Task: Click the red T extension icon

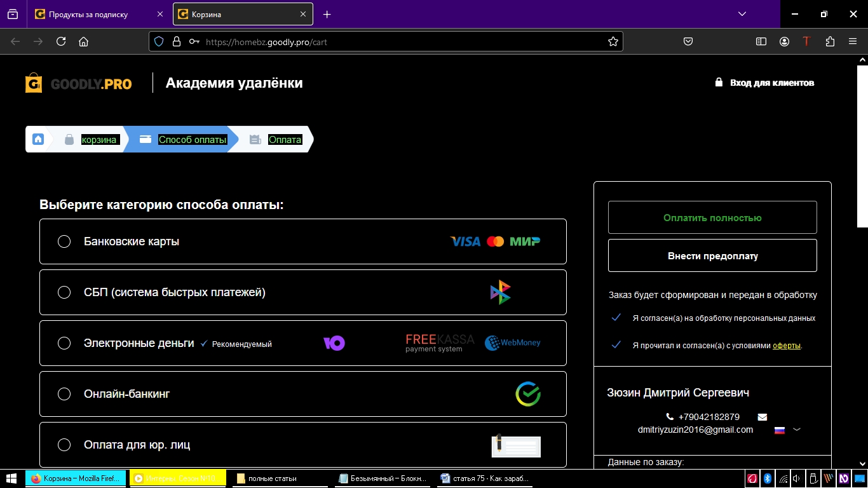Action: [x=807, y=41]
